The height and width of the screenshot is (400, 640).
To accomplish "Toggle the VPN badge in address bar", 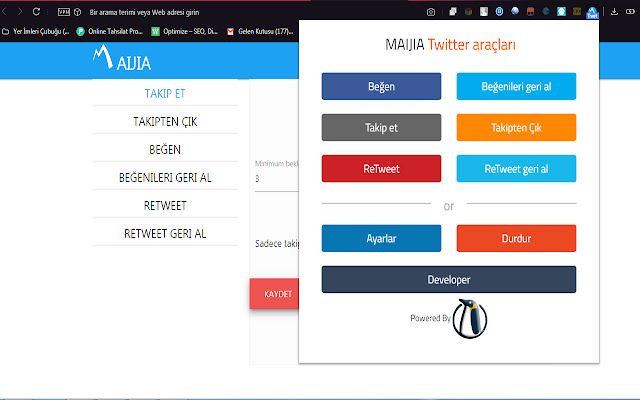I will pyautogui.click(x=64, y=12).
